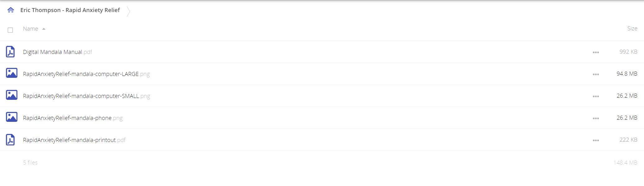
Task: Click image icon for mandala-computer-LARGE file
Action: click(x=12, y=73)
